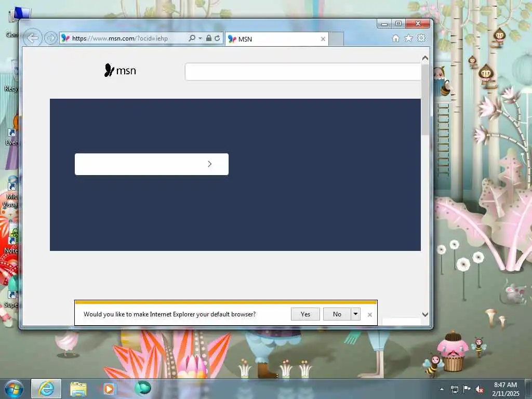Click the Show desktop strip
532x399 pixels.
tap(528, 389)
